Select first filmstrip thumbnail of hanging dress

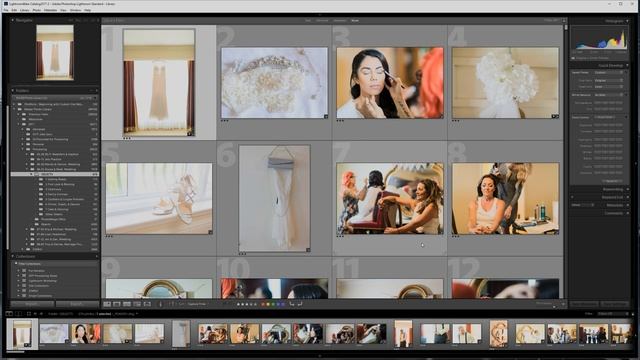pyautogui.click(x=22, y=334)
